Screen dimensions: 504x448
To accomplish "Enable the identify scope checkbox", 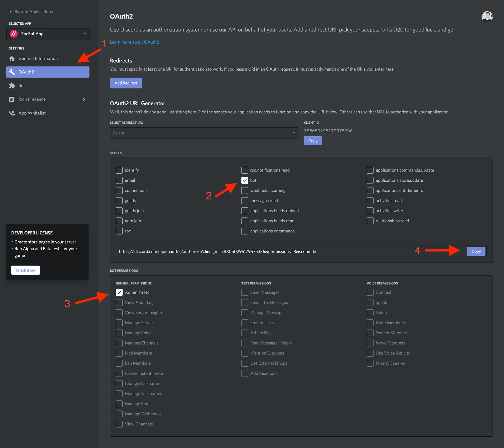I will (x=119, y=170).
